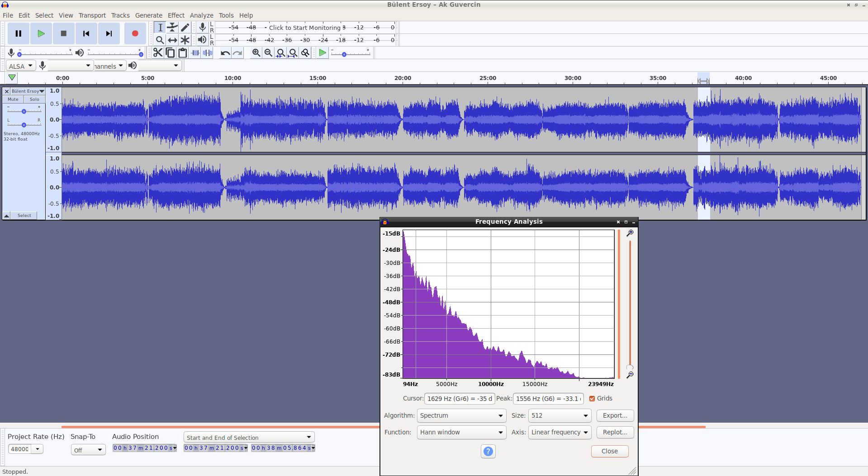Open the Axis Linear frequency dropdown
The height and width of the screenshot is (476, 868).
tap(560, 432)
